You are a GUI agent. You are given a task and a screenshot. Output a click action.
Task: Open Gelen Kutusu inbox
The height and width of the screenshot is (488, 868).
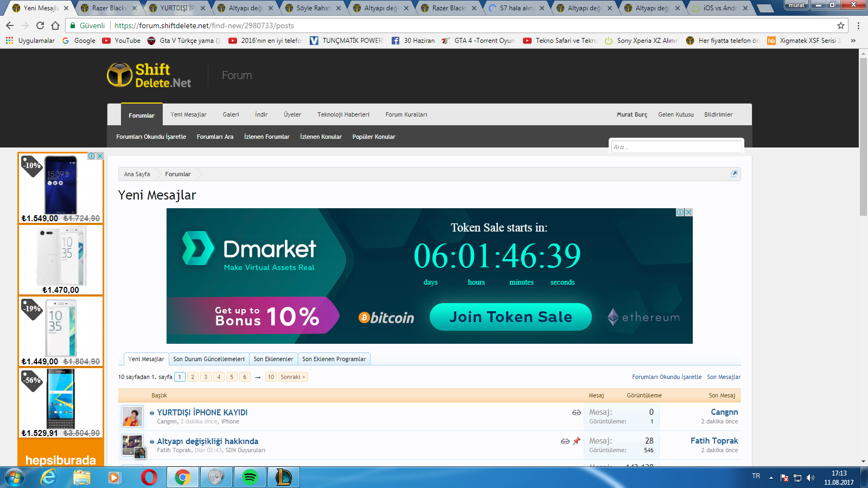(676, 114)
